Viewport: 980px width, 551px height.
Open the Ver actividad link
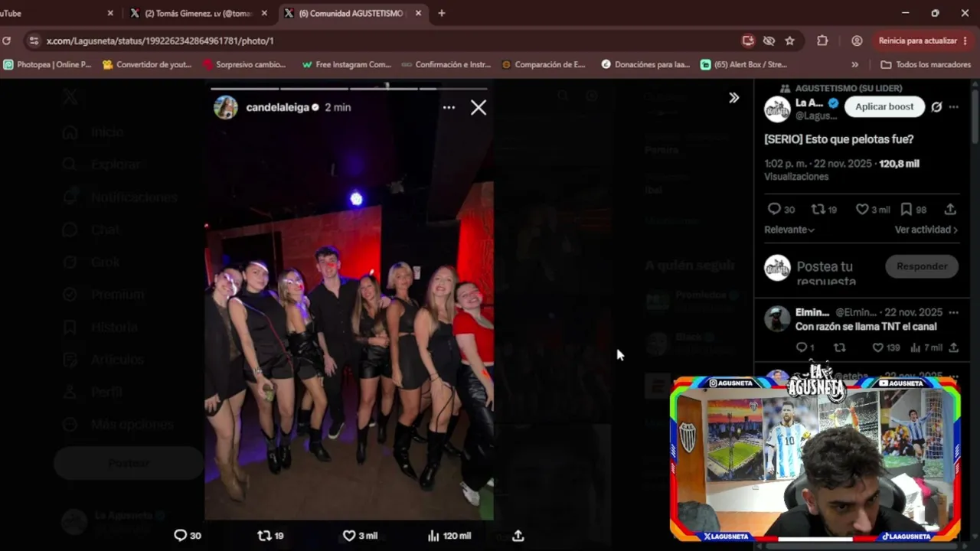[x=926, y=230]
